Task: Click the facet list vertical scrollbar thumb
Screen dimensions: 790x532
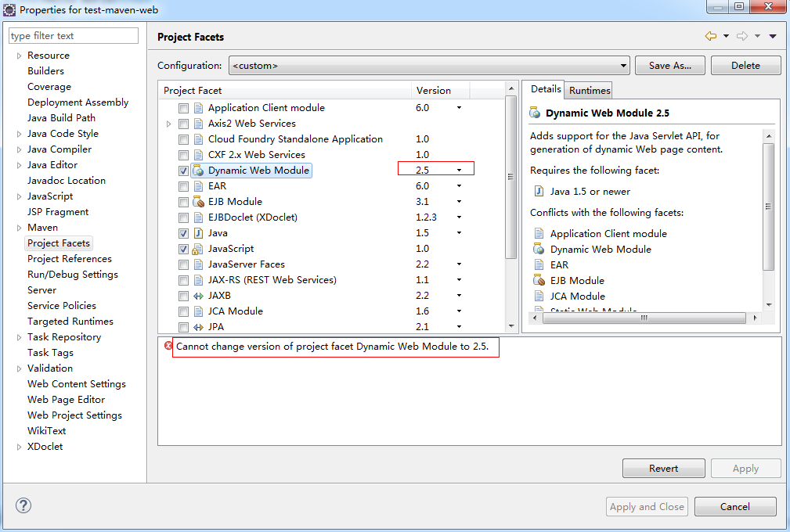Action: tap(510, 177)
